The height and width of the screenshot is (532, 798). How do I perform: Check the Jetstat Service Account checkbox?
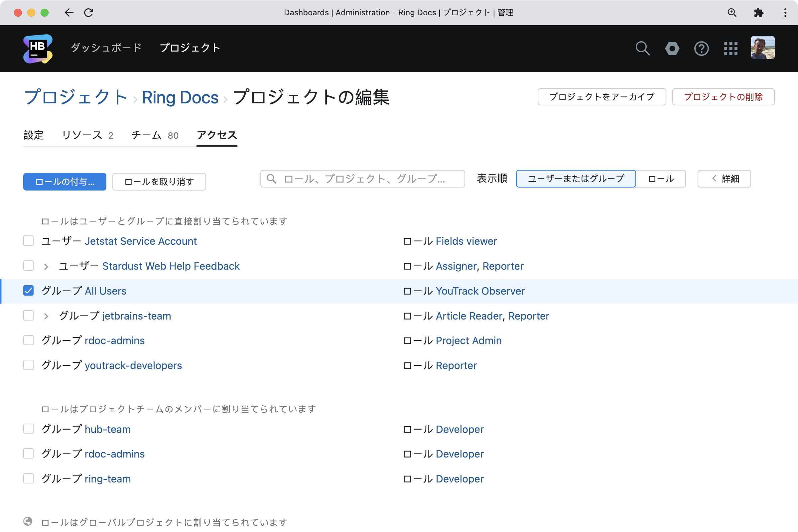(29, 241)
